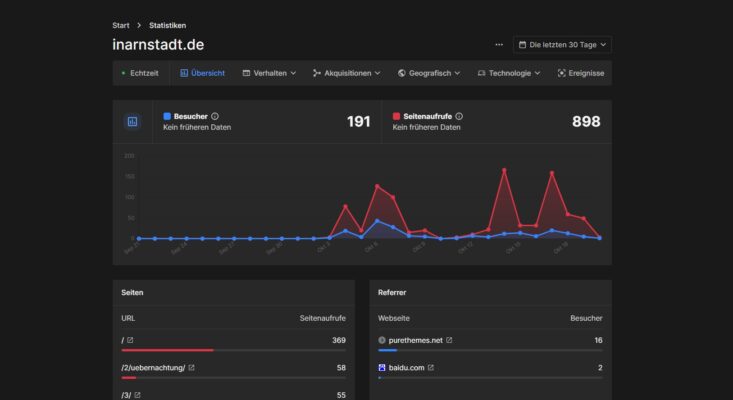
Task: Open the three-dots more options menu
Action: 499,45
